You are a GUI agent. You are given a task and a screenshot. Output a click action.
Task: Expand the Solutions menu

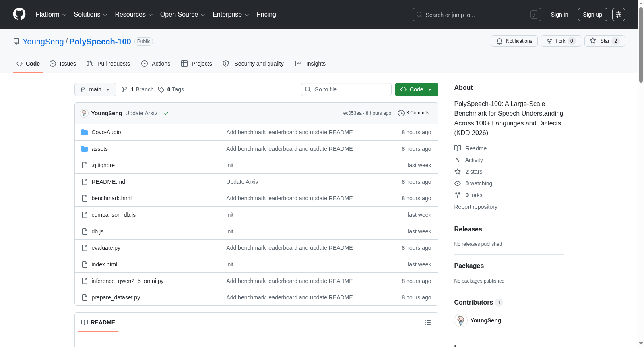pos(91,15)
